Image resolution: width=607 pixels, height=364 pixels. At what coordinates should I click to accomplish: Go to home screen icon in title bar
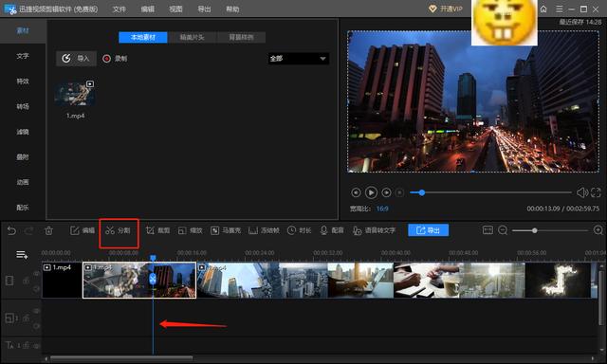pyautogui.click(x=543, y=9)
